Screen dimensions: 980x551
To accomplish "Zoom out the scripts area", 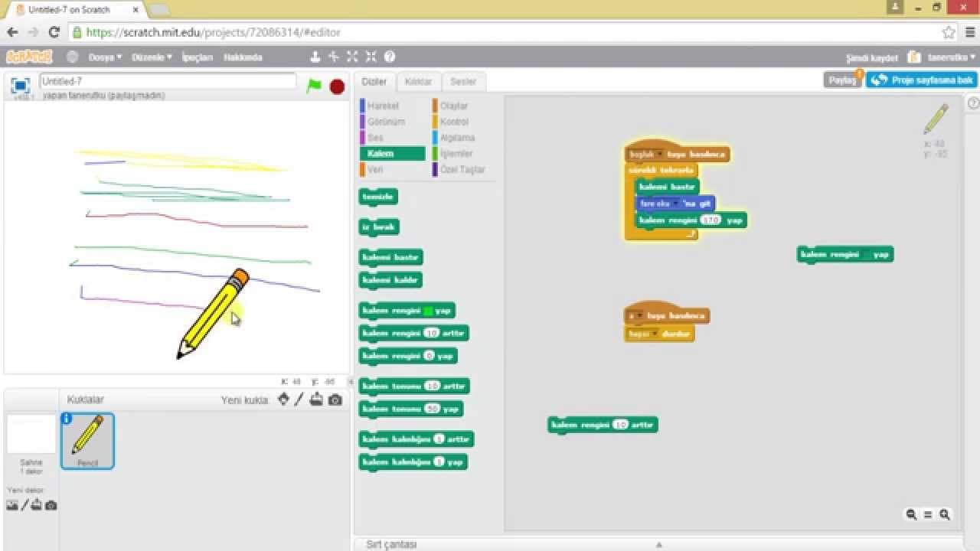I will (911, 515).
